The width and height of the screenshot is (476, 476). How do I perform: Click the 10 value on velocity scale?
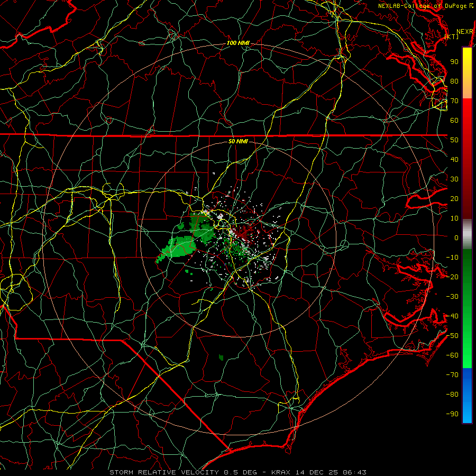tap(454, 218)
